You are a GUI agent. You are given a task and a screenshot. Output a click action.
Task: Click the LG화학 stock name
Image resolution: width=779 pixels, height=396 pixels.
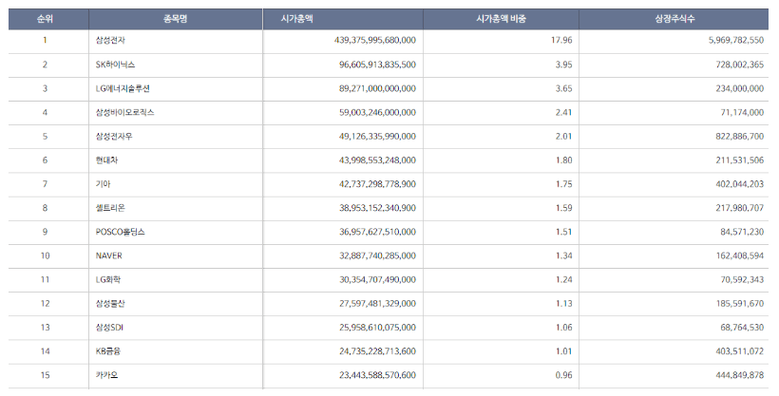108,279
